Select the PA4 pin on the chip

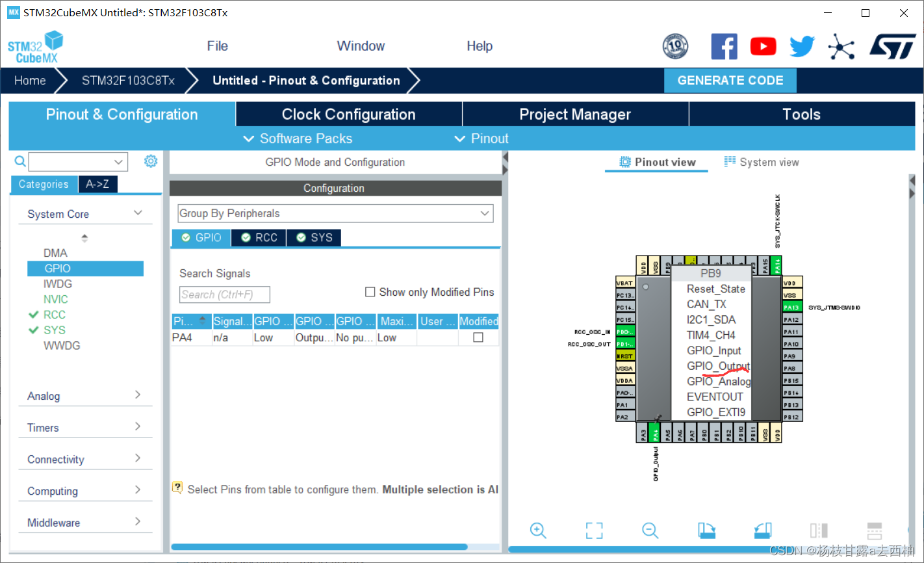click(656, 432)
